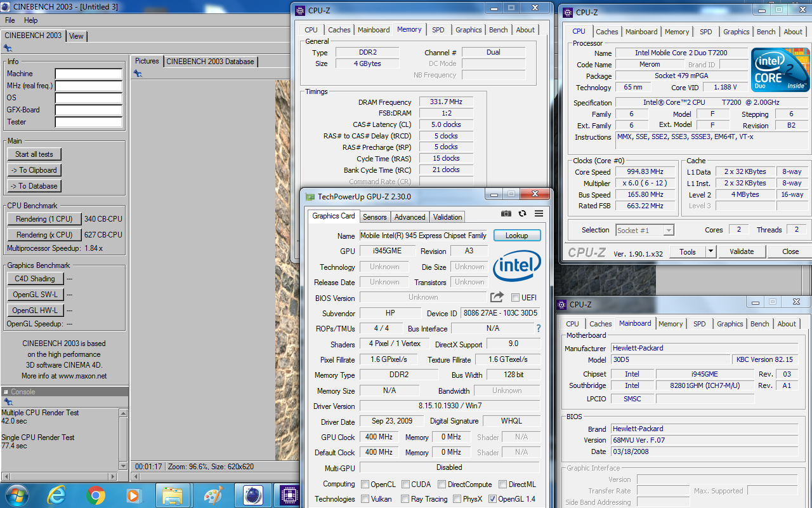The height and width of the screenshot is (508, 812).
Task: Switch to the View tab in Cinebench
Action: coord(76,36)
